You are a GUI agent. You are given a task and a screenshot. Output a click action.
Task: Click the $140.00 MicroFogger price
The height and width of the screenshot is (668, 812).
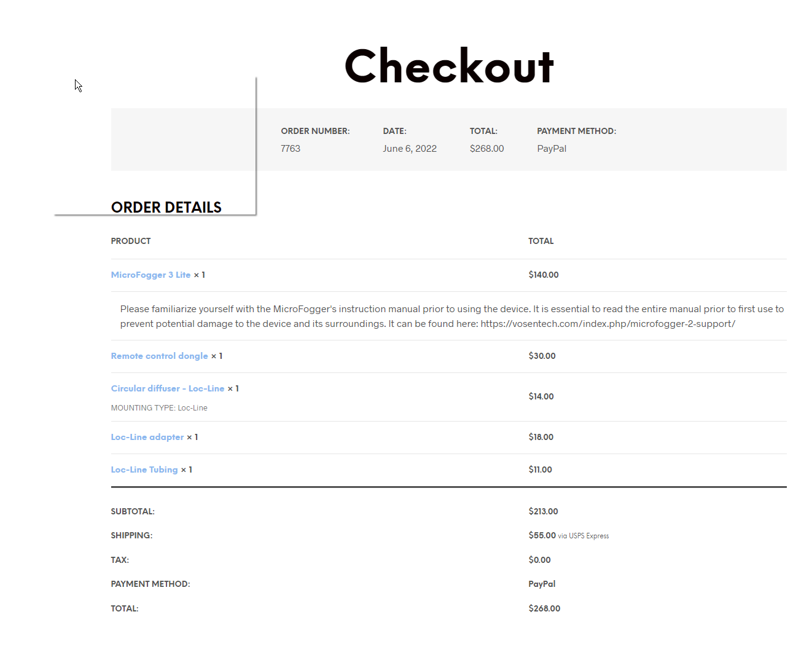(544, 275)
